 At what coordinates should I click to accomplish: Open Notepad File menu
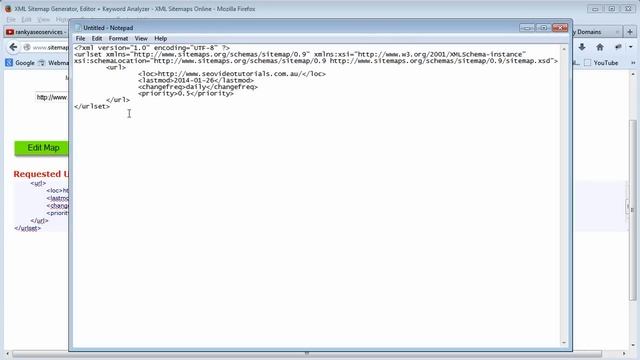[x=80, y=38]
